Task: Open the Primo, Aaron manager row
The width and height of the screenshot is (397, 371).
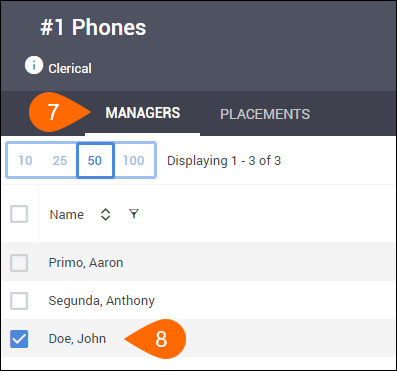Action: point(199,262)
